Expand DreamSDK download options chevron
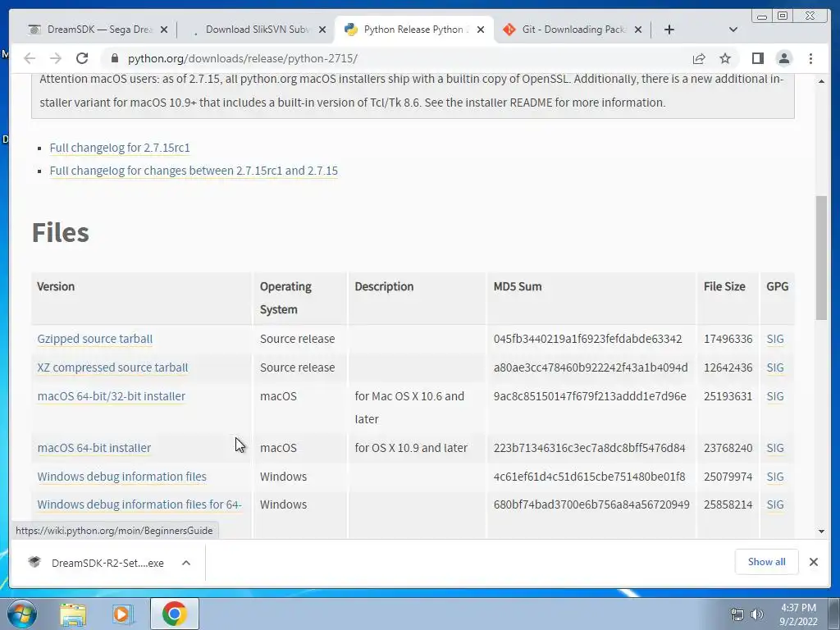The height and width of the screenshot is (630, 840). 186,563
